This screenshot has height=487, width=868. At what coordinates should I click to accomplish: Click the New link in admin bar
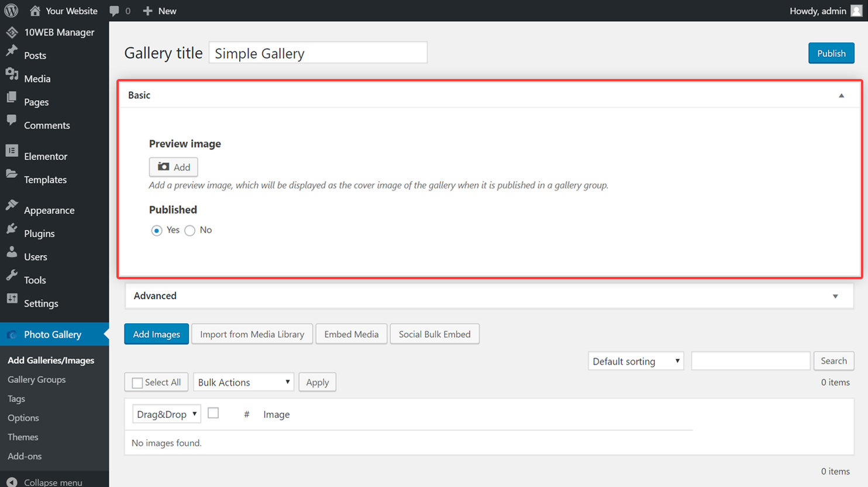tap(167, 11)
